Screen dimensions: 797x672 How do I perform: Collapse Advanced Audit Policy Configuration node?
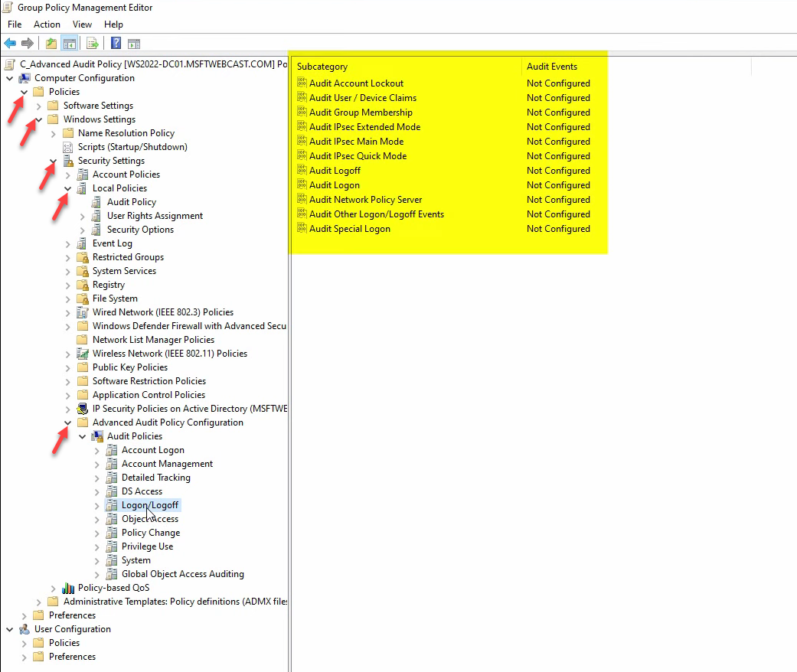click(67, 422)
